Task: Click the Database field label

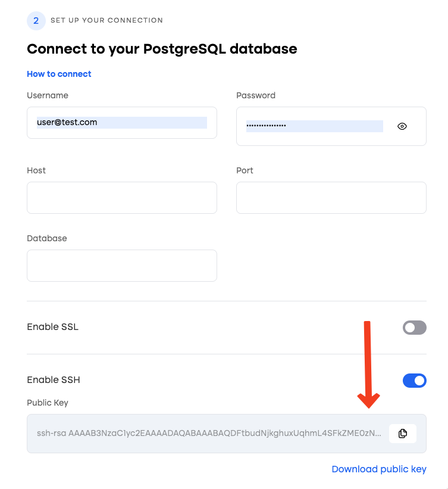Action: pyautogui.click(x=47, y=238)
